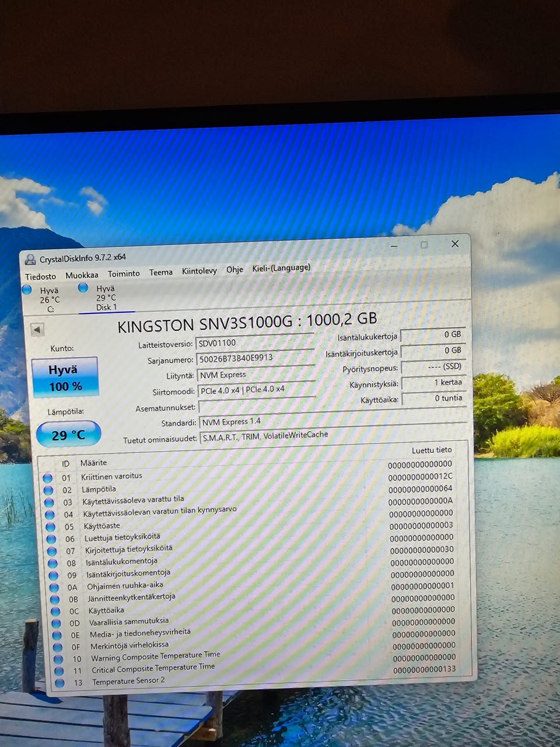Image resolution: width=560 pixels, height=747 pixels.
Task: Open the Kiintolevy menu
Action: pyautogui.click(x=199, y=271)
